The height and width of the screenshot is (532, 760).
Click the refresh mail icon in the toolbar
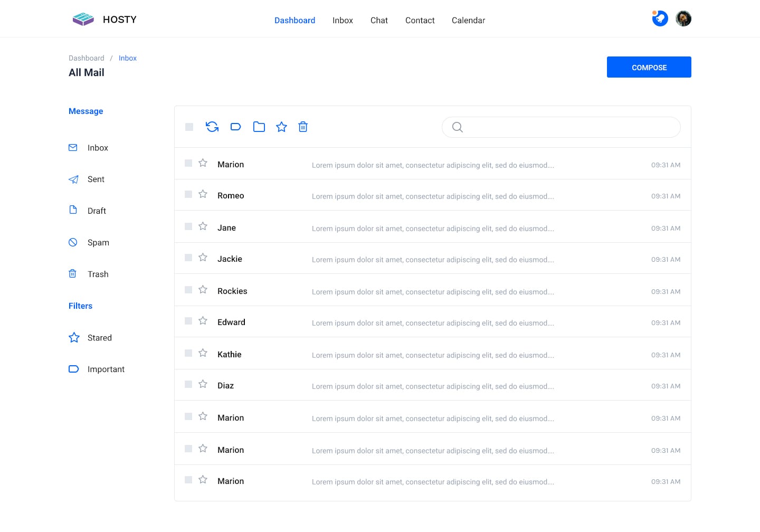point(212,127)
